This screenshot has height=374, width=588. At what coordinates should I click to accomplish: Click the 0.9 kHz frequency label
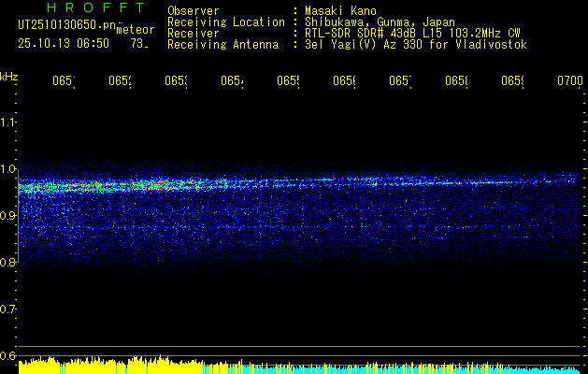click(7, 215)
